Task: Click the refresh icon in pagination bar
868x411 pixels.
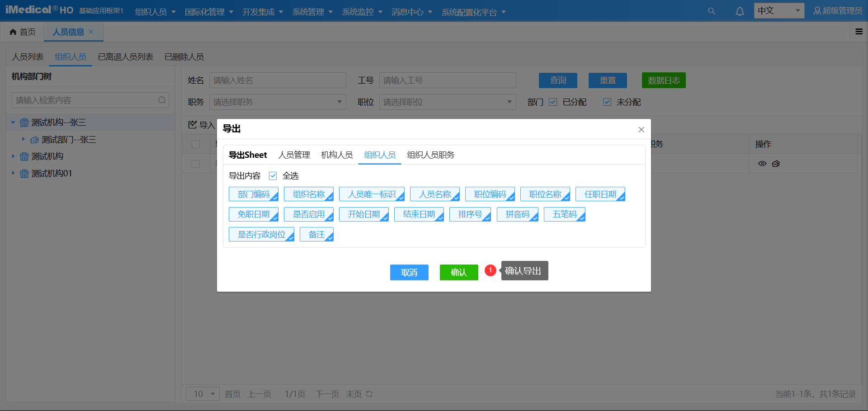Action: point(369,394)
